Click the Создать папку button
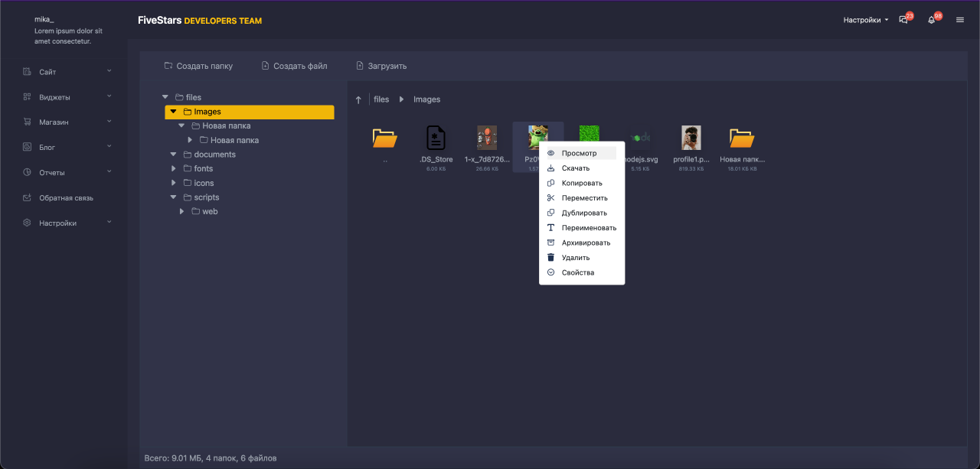Screen dimensions: 980x469 [x=198, y=66]
